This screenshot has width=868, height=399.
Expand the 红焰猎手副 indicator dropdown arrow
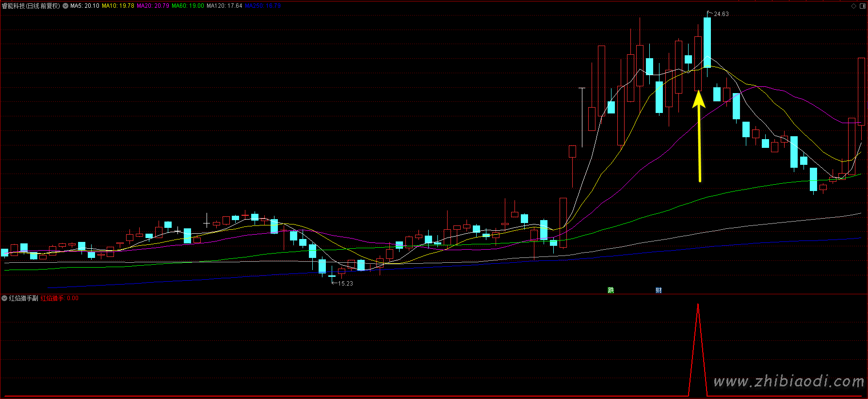[x=4, y=298]
